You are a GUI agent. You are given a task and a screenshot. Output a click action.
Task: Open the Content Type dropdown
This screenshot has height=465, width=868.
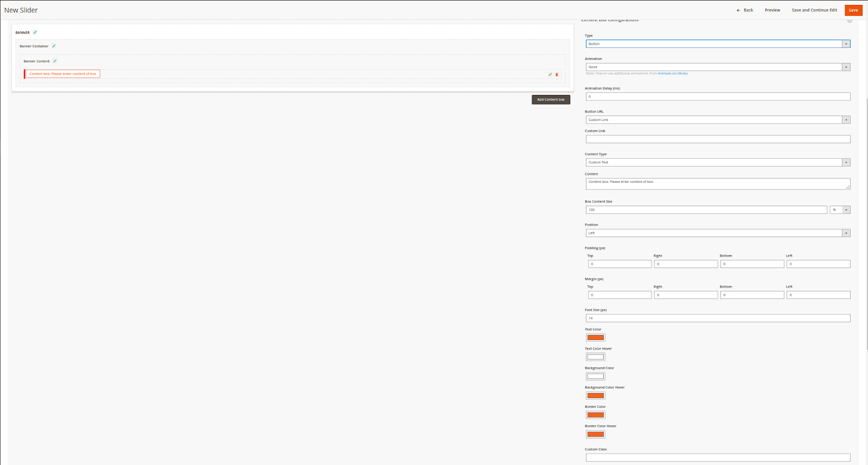(718, 162)
